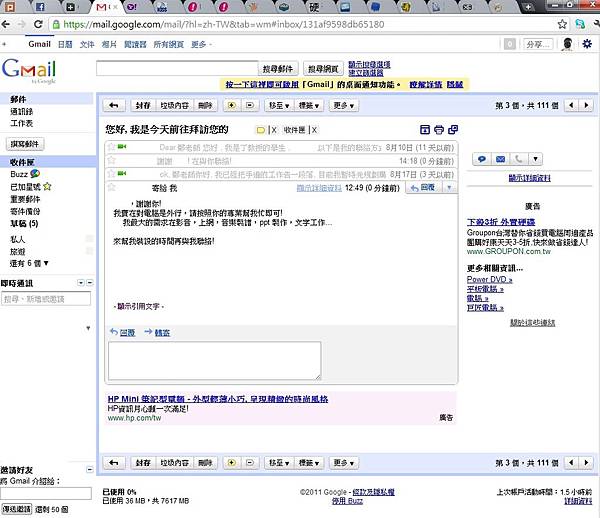The width and height of the screenshot is (600, 518).
Task: Click 顯示詳細資料 link in right sidebar
Action: pos(530,178)
